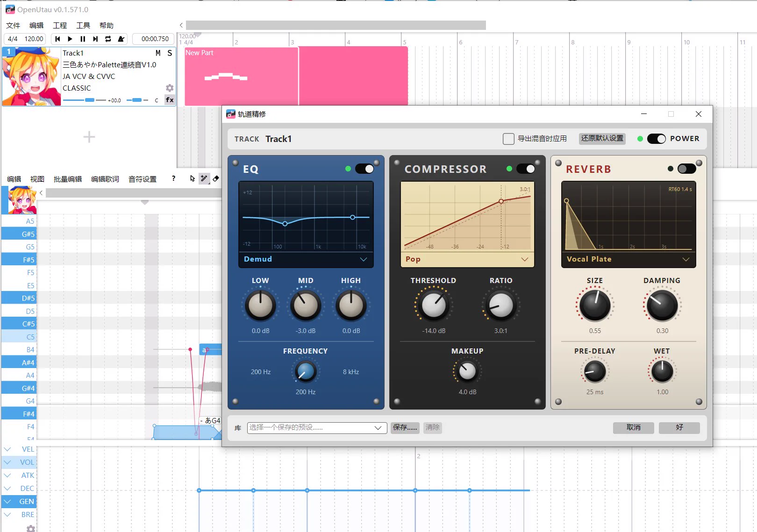The image size is (757, 532).
Task: Toggle the Compressor module switch
Action: click(526, 169)
